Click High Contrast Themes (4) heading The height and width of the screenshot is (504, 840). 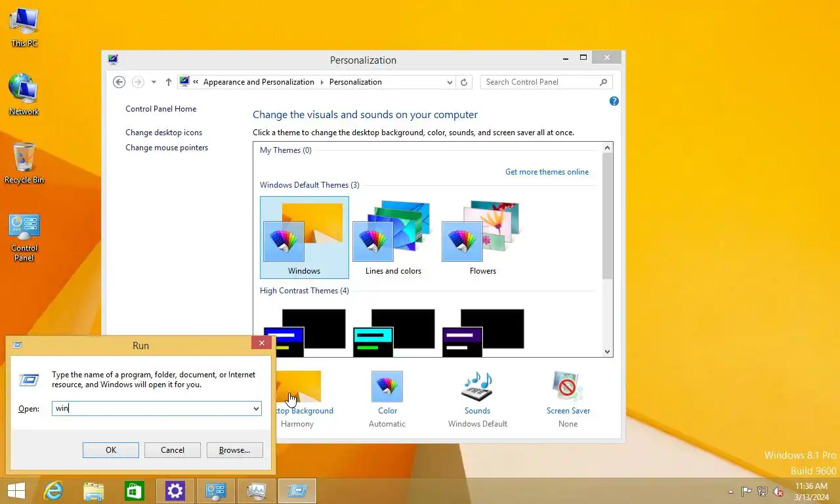(304, 291)
